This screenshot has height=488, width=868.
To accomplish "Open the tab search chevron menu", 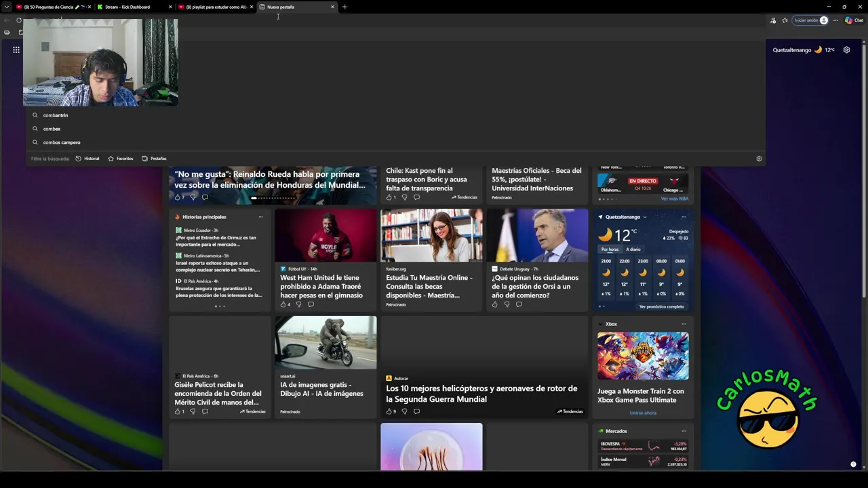I will 7,7.
